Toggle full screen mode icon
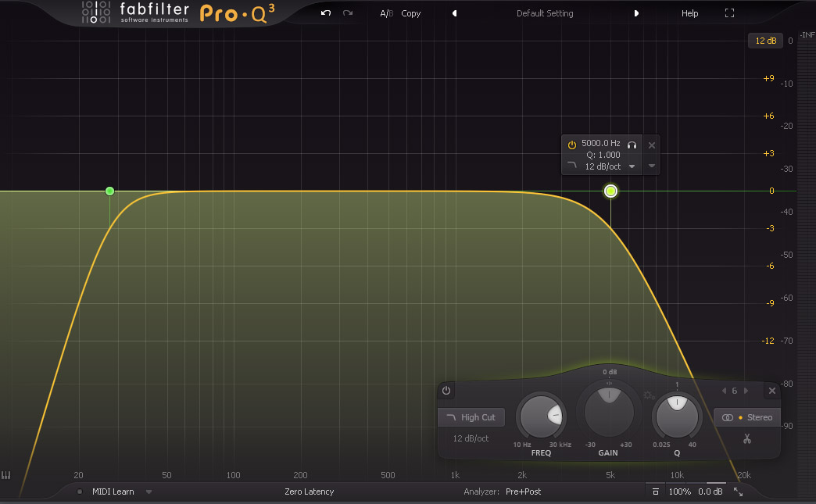This screenshot has height=504, width=816. pyautogui.click(x=729, y=13)
